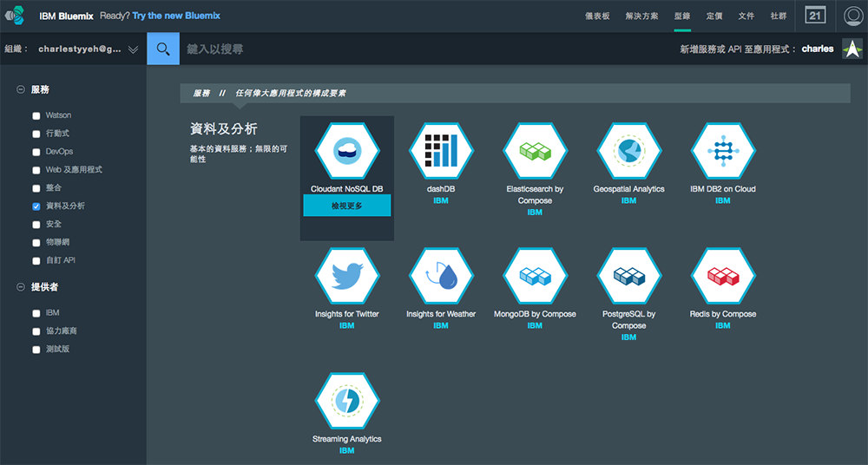
Task: Click the magnifier search icon
Action: pyautogui.click(x=162, y=49)
